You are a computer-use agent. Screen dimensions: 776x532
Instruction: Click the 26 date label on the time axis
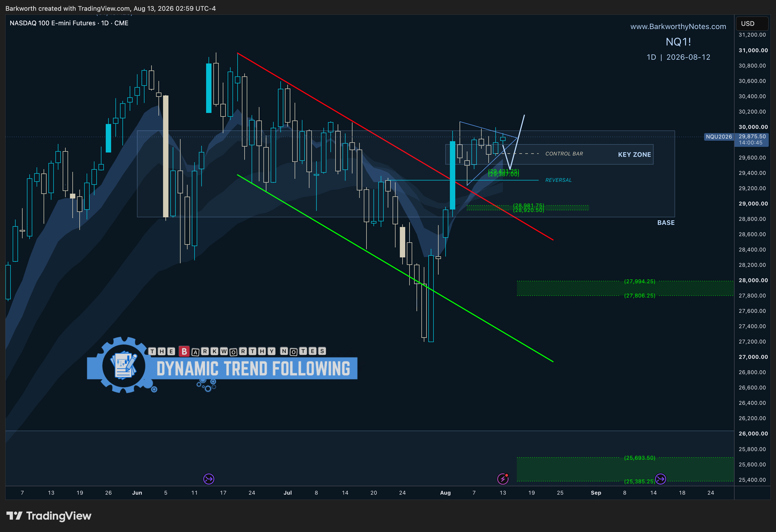(108, 493)
